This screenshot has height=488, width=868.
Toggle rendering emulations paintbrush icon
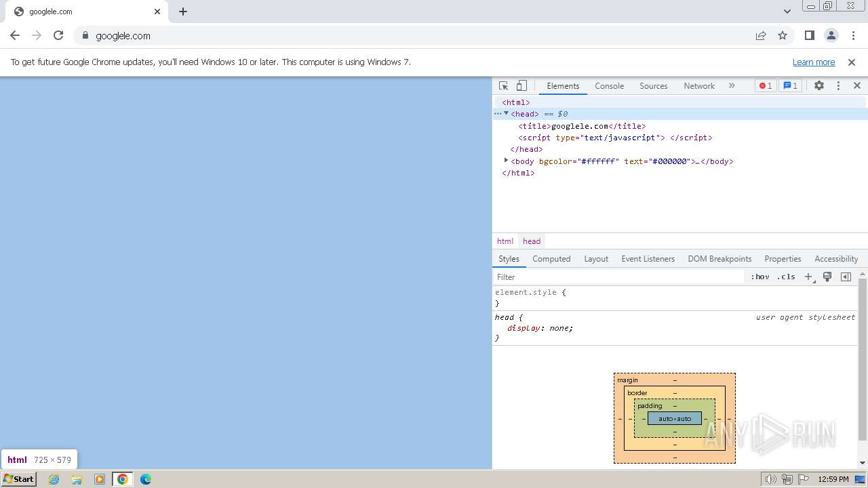[827, 277]
